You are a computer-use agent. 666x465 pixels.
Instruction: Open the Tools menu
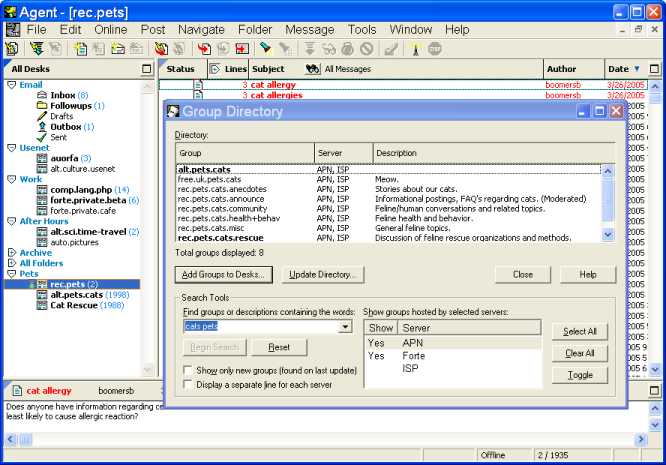click(x=362, y=30)
